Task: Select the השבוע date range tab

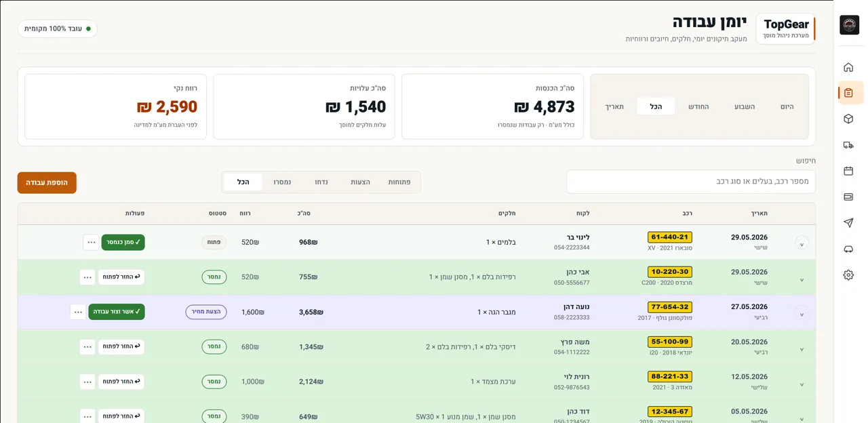Action: click(x=745, y=106)
